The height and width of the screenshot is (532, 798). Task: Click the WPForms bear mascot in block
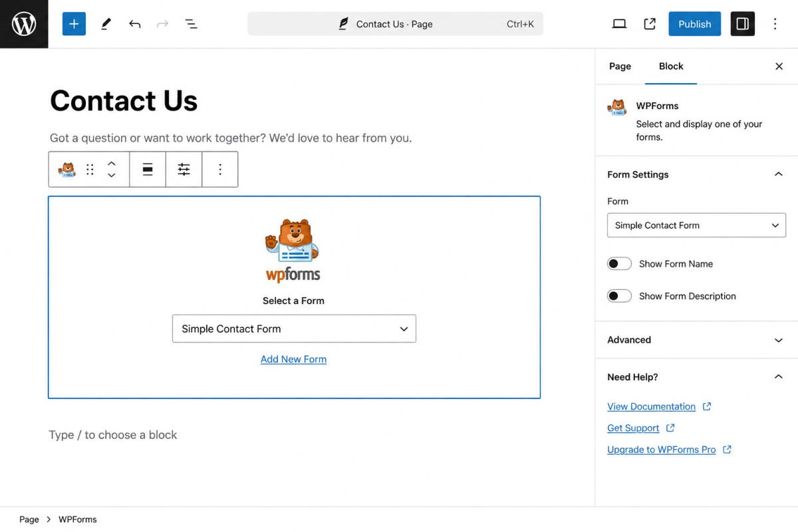[292, 240]
